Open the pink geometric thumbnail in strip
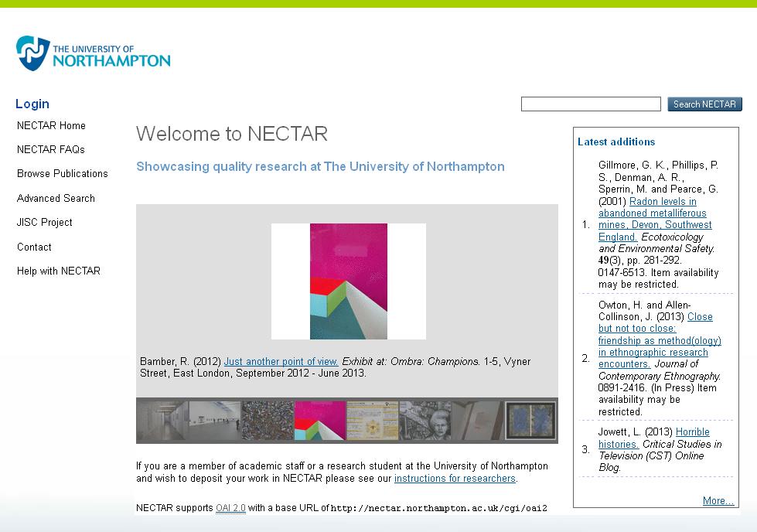The width and height of the screenshot is (757, 532). tap(319, 421)
